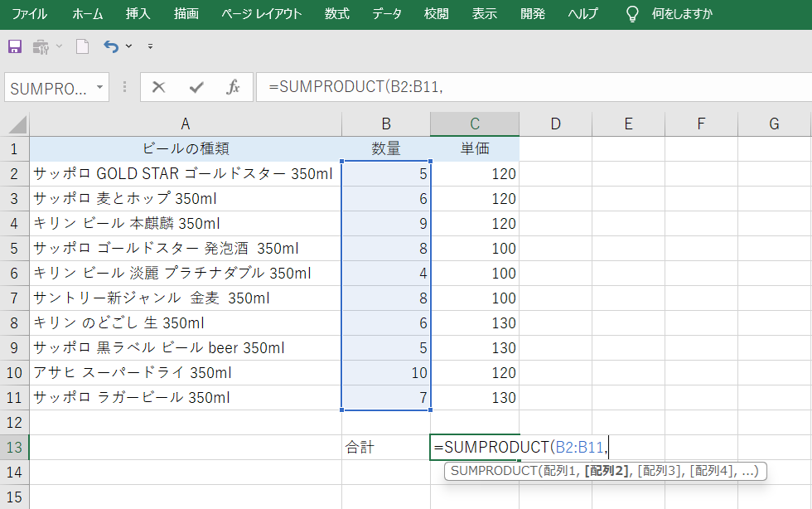Cancel the formula with the X icon
The image size is (812, 509).
(157, 86)
